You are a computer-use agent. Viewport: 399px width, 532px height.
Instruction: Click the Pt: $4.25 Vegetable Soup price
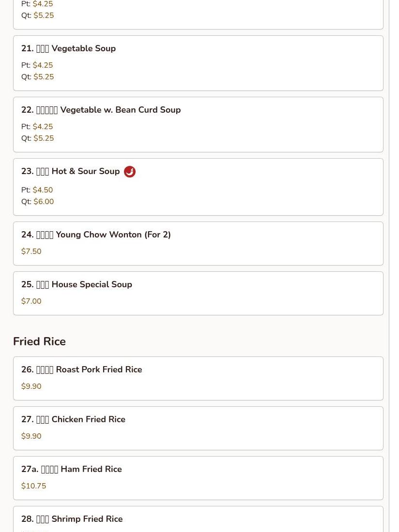[x=37, y=65]
